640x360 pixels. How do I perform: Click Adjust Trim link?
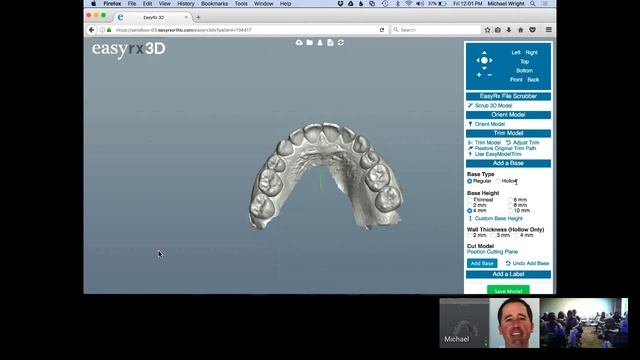click(x=523, y=142)
